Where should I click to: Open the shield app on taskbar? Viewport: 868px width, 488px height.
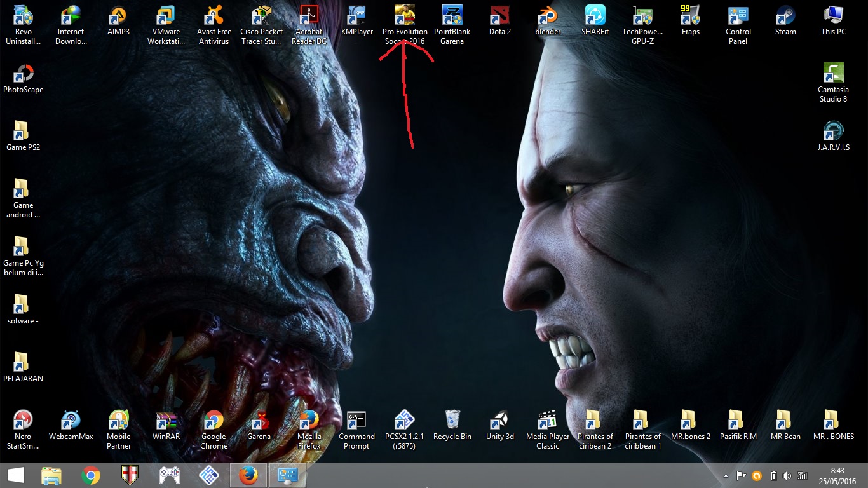tap(130, 475)
